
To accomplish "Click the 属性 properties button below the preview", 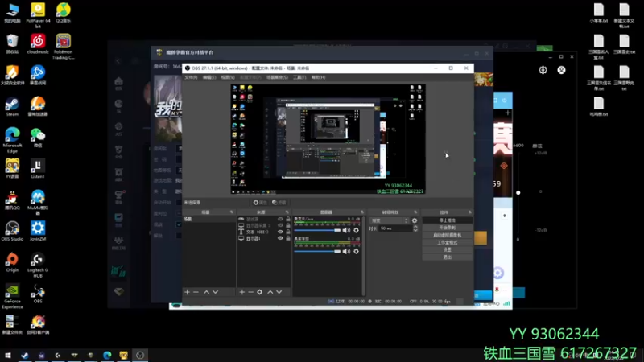I will coord(260,203).
